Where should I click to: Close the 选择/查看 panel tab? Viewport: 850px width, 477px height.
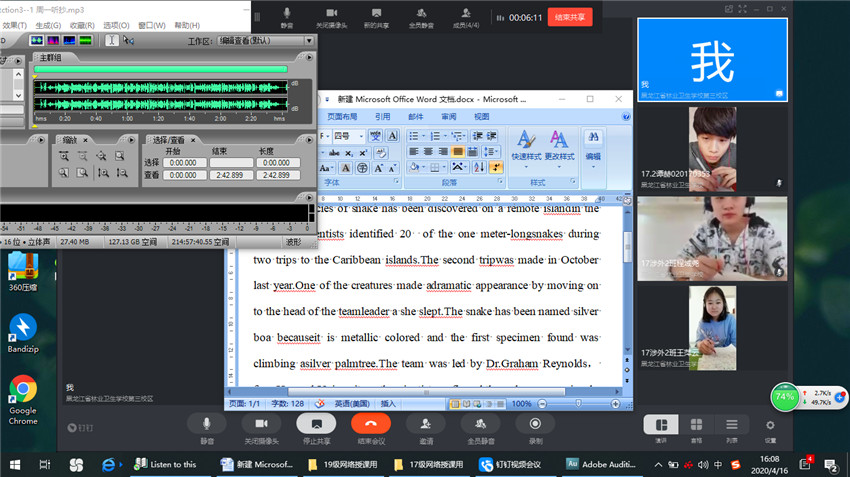tap(192, 140)
